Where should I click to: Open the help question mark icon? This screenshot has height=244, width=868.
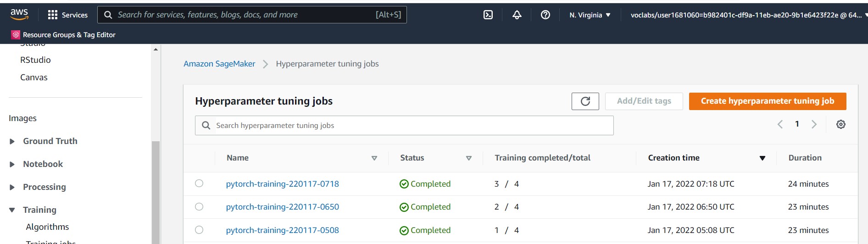pyautogui.click(x=545, y=15)
